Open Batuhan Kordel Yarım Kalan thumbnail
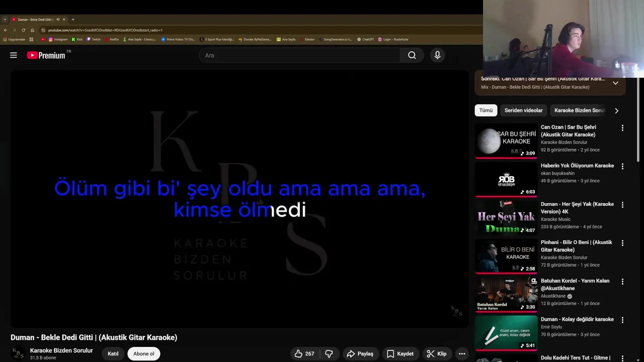 (x=506, y=295)
